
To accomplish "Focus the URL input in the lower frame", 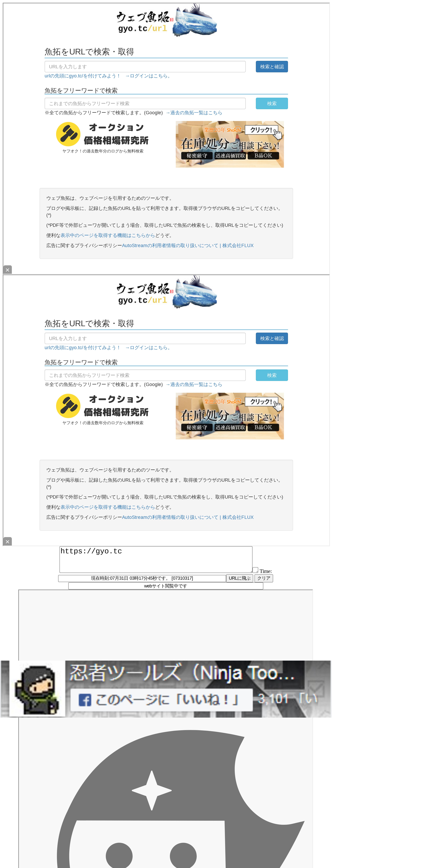I will tap(145, 338).
